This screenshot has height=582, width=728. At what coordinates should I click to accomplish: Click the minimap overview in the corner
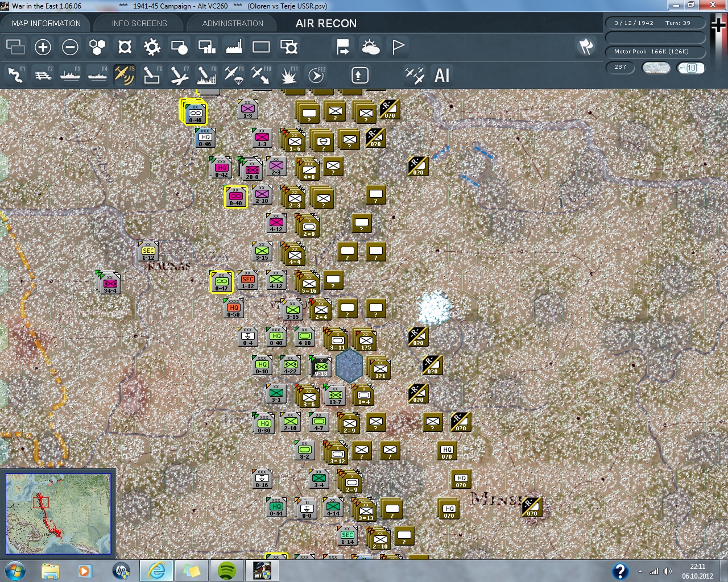click(x=58, y=514)
